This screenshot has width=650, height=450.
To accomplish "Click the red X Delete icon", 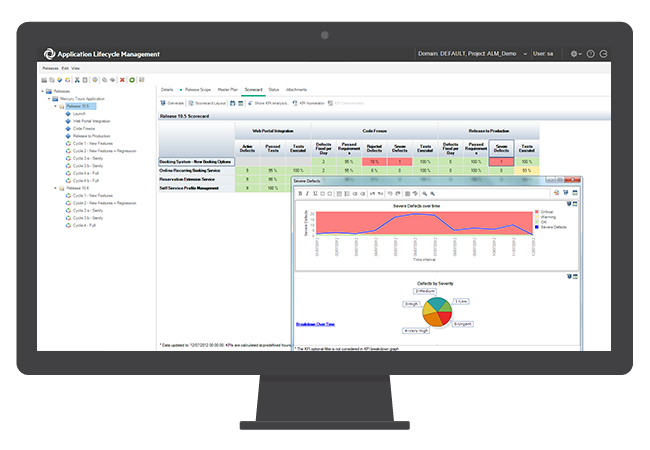I will point(122,80).
